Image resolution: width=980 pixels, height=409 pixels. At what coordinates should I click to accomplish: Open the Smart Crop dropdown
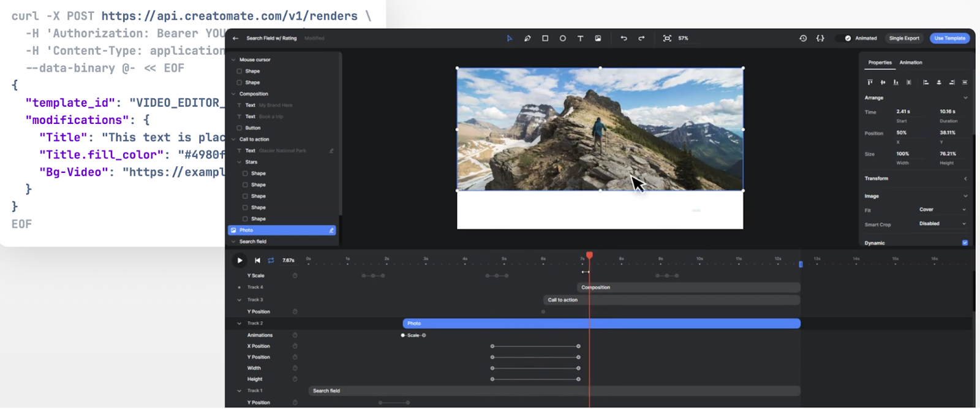[x=941, y=224]
